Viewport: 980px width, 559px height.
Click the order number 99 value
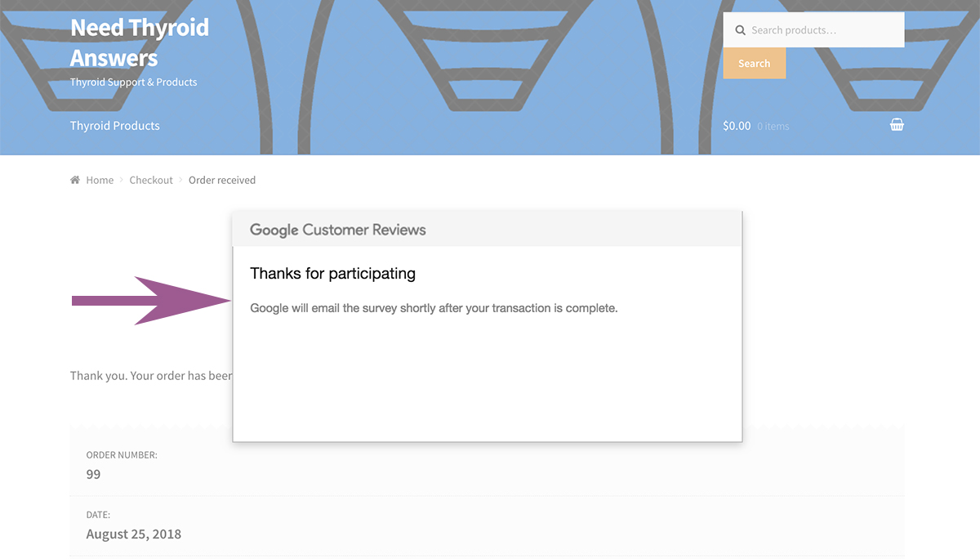coord(93,474)
